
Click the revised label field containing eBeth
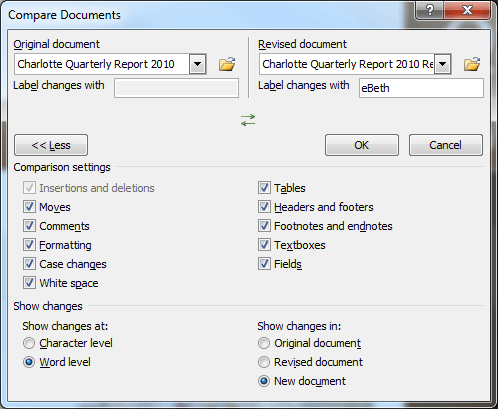[x=421, y=88]
